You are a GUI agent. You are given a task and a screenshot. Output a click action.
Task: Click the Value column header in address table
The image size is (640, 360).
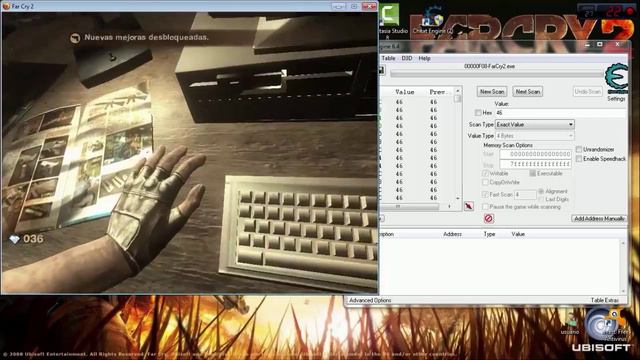[518, 234]
